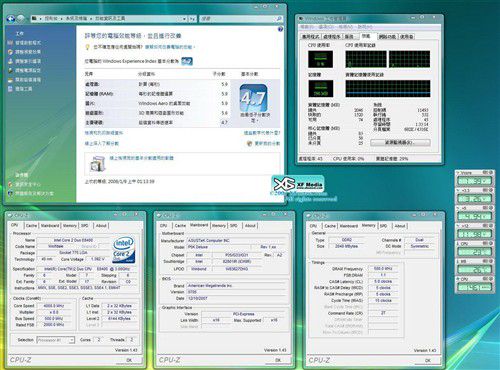Image resolution: width=500 pixels, height=370 pixels.
Task: Open the CPU tab in the CPU-Z Motherboard window
Action: click(164, 226)
